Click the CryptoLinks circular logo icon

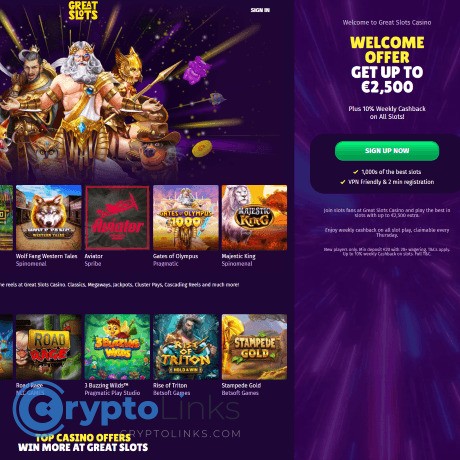[x=39, y=409]
